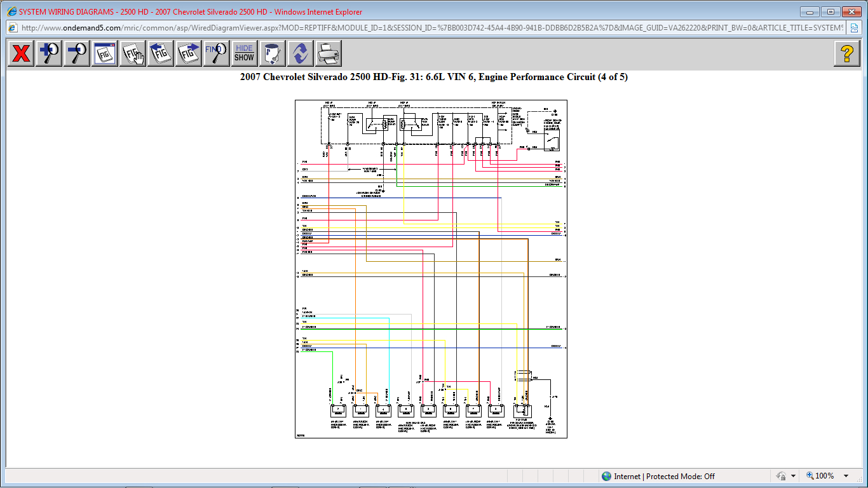Viewport: 868px width, 488px height.
Task: Go to the next figure
Action: [x=189, y=53]
